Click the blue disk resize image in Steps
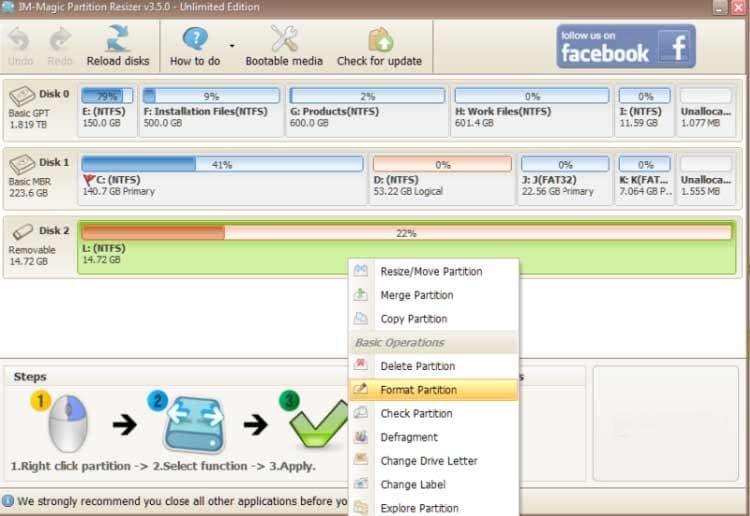The width and height of the screenshot is (750, 516). (194, 425)
